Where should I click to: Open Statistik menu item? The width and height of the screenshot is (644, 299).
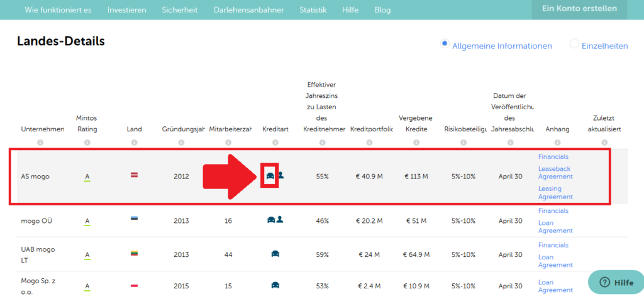point(313,10)
